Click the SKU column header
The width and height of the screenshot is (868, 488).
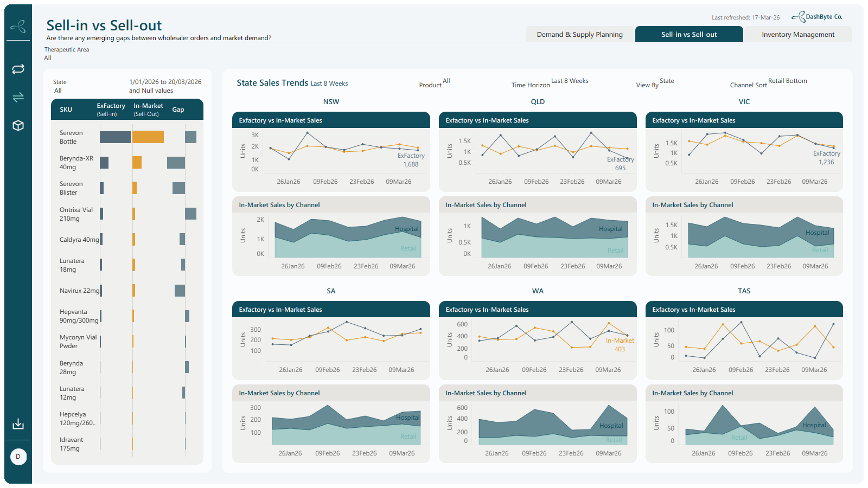coord(66,110)
